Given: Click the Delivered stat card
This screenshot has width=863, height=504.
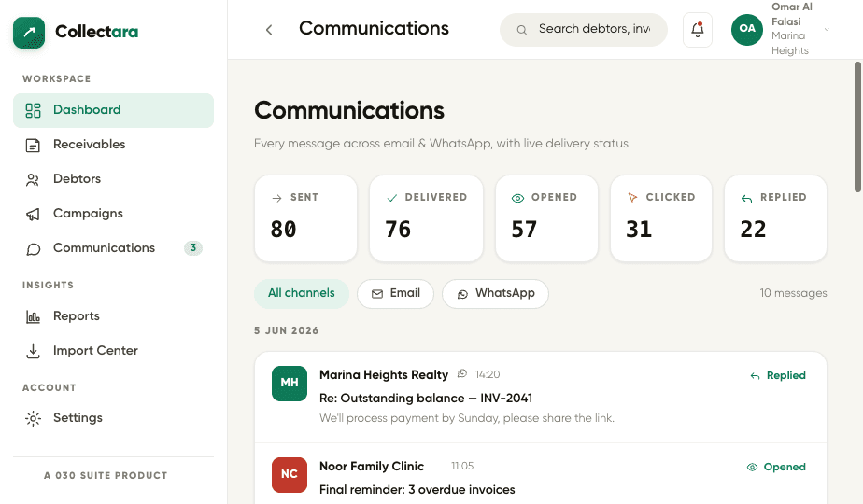Looking at the screenshot, I should [x=427, y=218].
